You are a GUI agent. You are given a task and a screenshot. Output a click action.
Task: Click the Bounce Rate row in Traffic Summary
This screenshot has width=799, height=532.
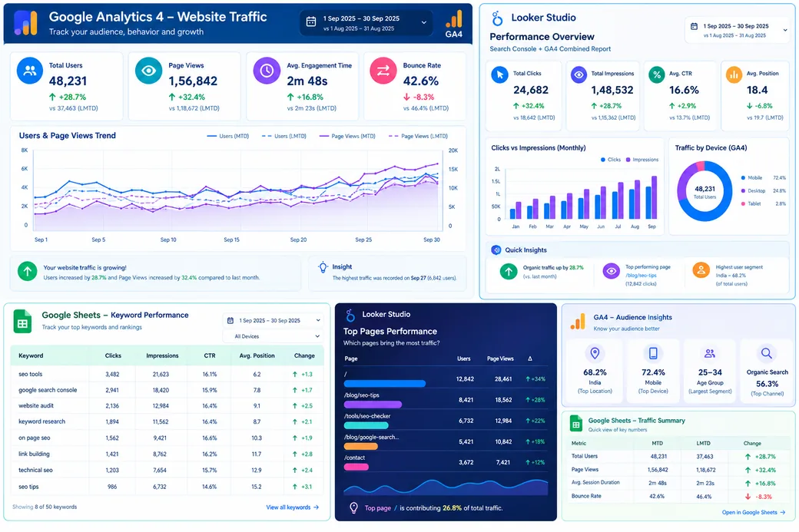coord(678,497)
